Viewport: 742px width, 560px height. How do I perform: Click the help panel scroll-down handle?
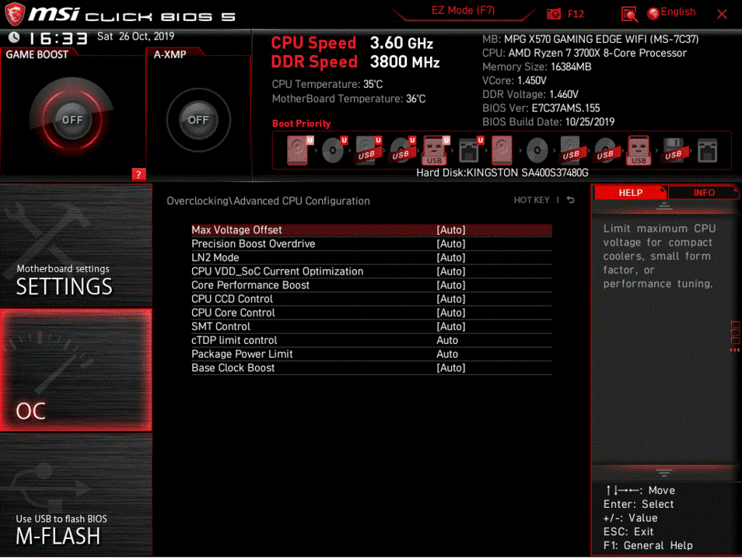click(x=664, y=472)
